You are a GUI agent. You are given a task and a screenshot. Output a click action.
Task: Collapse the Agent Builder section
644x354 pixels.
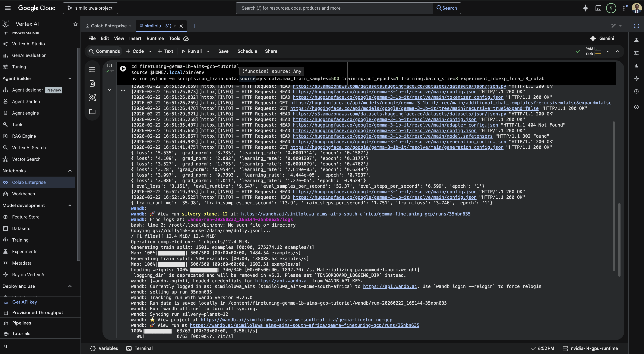click(x=70, y=78)
